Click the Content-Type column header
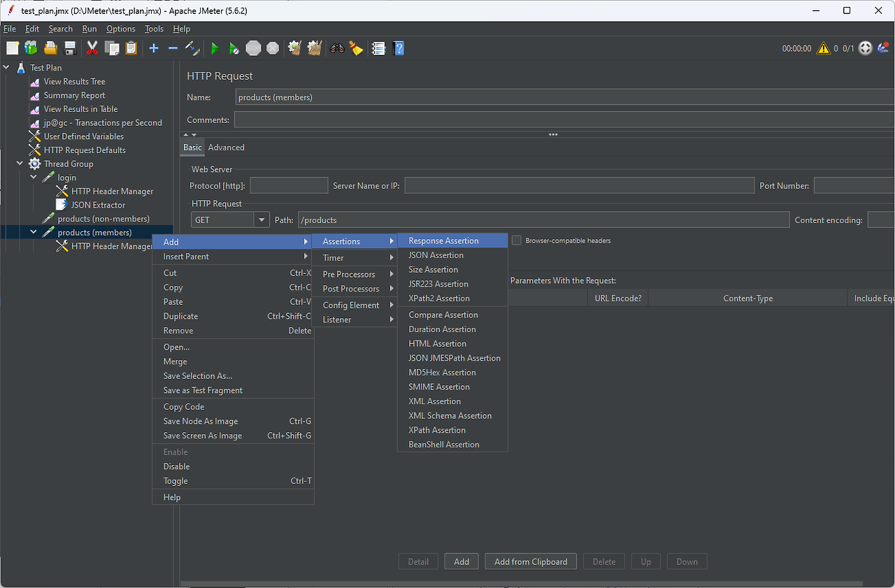The height and width of the screenshot is (588, 895). pos(747,299)
